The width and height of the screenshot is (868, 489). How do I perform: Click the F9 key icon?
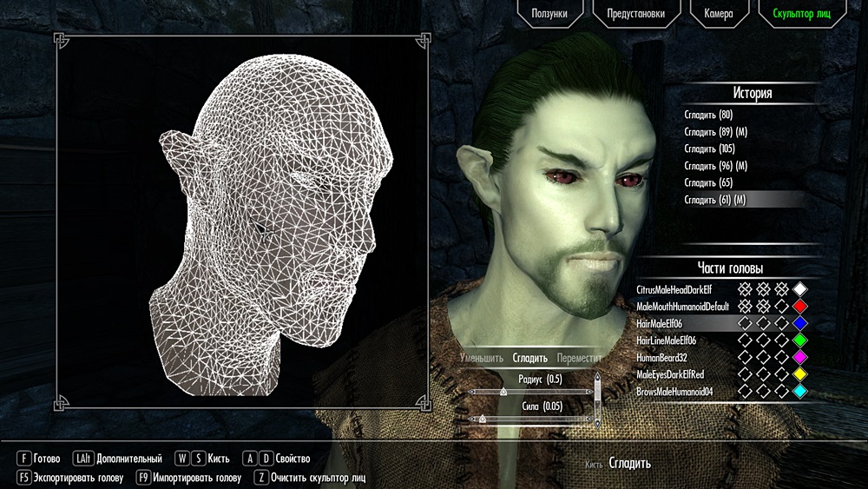143,478
